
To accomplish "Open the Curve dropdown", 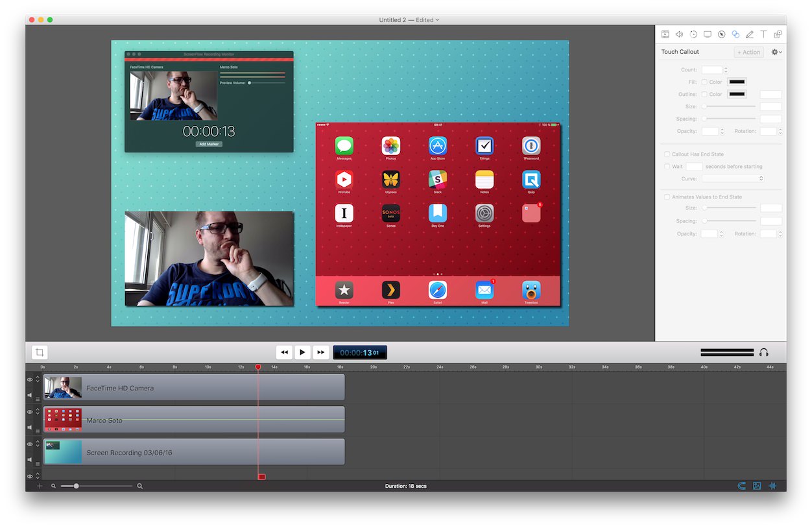I will click(733, 178).
